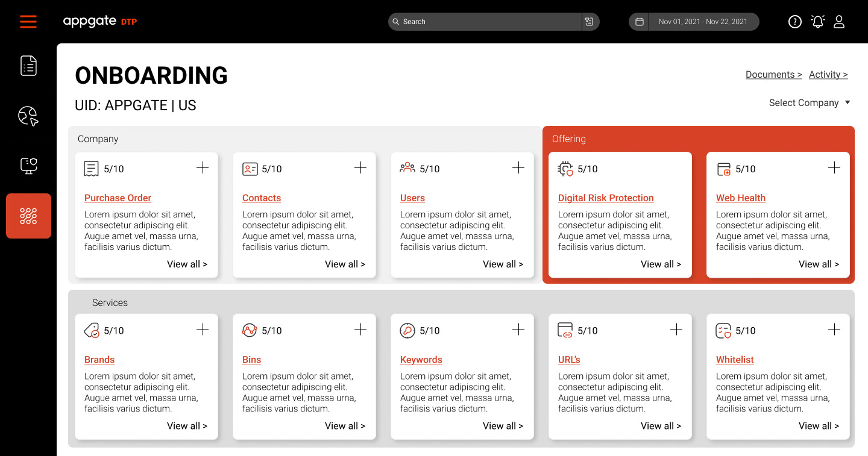Click the highlighted onboarding grid sidebar icon

click(28, 216)
